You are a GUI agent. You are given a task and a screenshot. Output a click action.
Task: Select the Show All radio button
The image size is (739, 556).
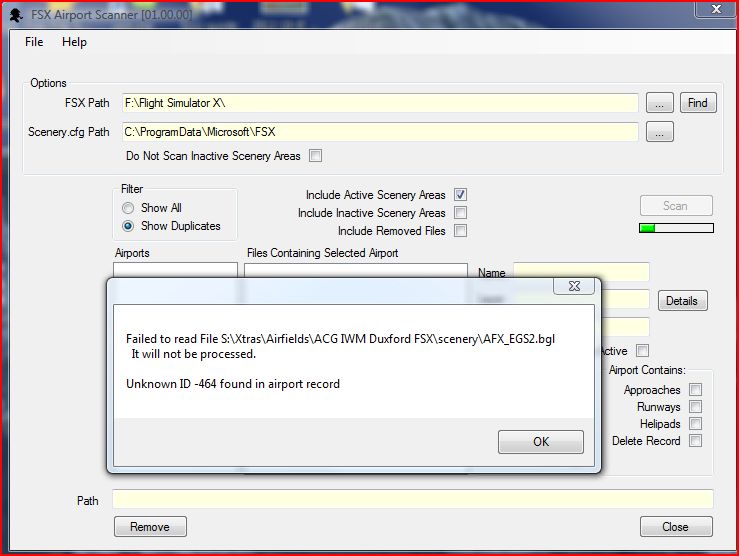point(128,208)
